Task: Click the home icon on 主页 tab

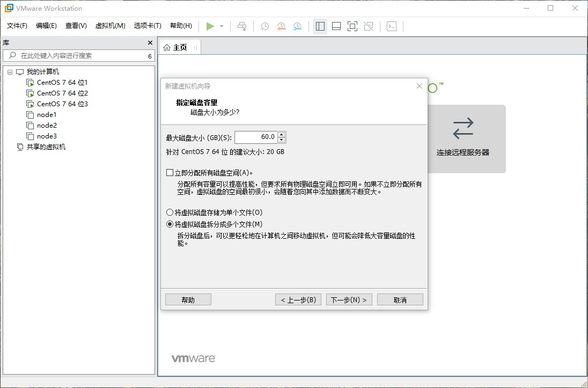Action: coord(167,47)
